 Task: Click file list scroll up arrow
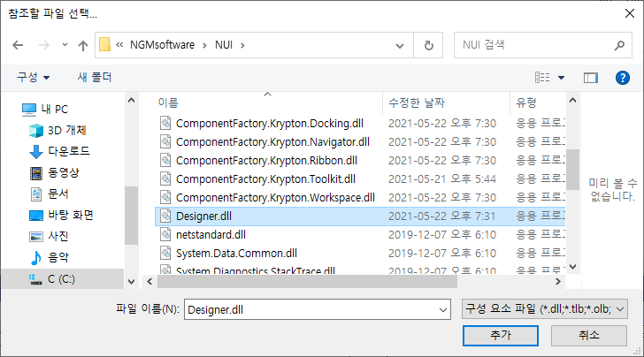point(573,100)
